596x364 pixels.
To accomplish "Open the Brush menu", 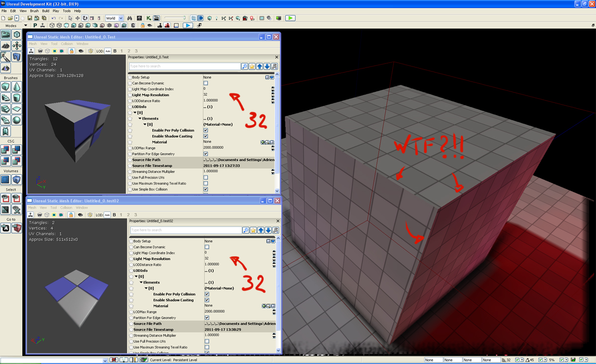I will pos(34,10).
